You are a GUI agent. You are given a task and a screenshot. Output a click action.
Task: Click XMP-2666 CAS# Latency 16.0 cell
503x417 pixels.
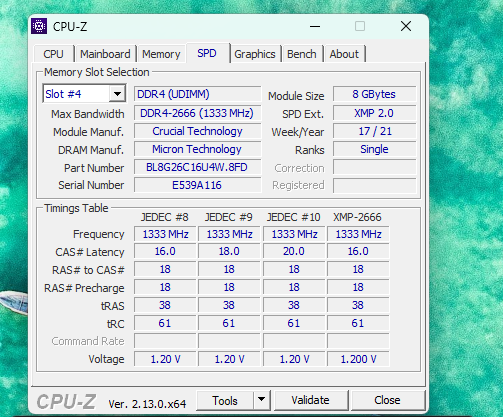[x=358, y=251]
